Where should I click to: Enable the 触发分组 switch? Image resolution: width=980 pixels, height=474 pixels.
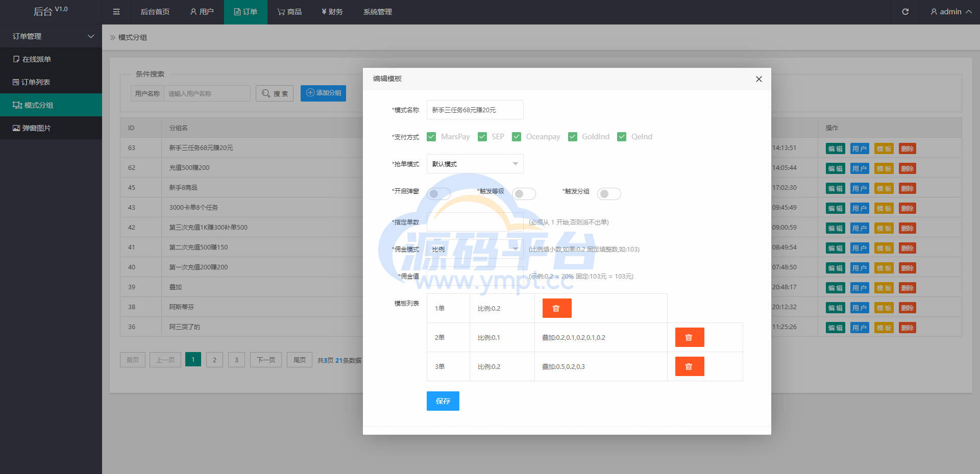click(x=609, y=194)
